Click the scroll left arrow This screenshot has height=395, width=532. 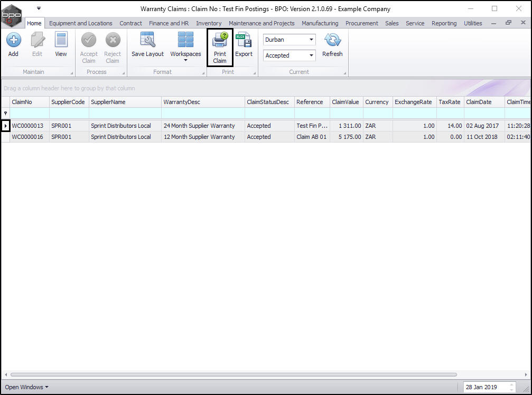coord(6,374)
